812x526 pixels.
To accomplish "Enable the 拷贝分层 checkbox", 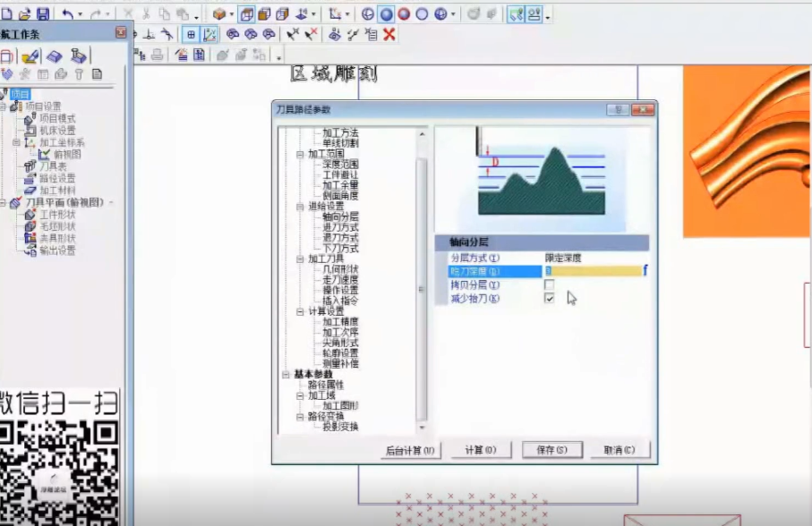I will coord(549,284).
